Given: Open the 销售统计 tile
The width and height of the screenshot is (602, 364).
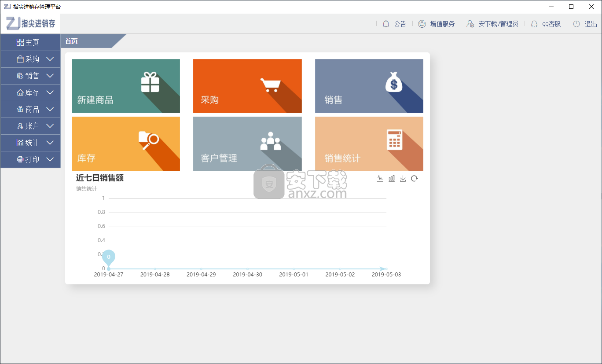Looking at the screenshot, I should click(369, 144).
